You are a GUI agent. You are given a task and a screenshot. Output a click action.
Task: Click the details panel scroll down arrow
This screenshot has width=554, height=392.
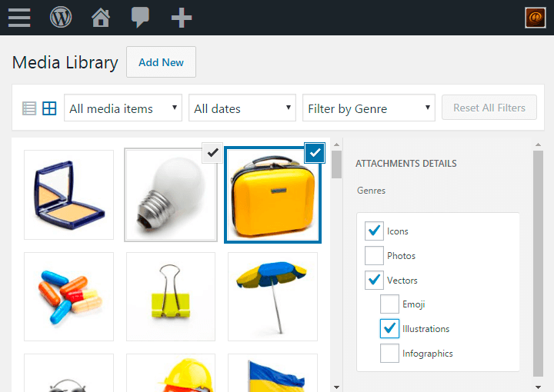click(538, 387)
